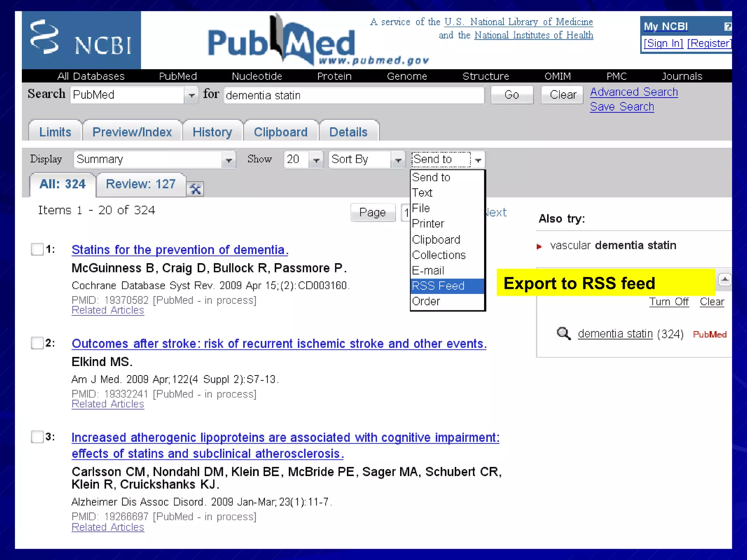Click Clear link in recent activity

[712, 302]
